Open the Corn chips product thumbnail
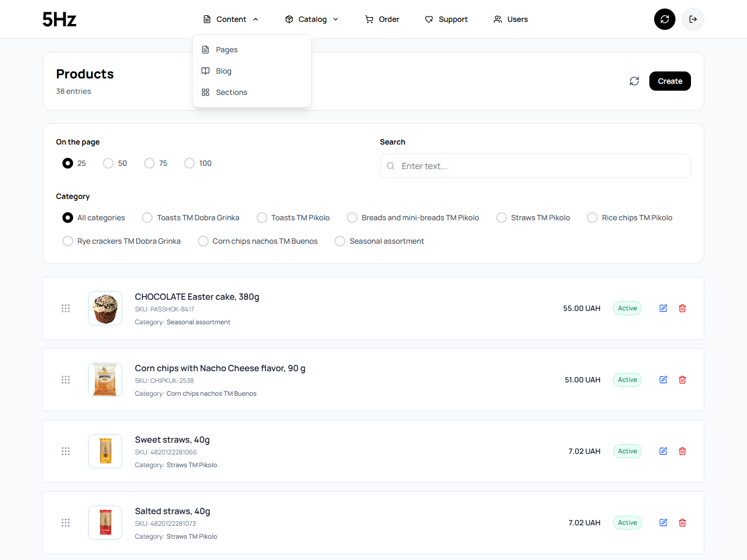The width and height of the screenshot is (747, 560). click(x=105, y=380)
